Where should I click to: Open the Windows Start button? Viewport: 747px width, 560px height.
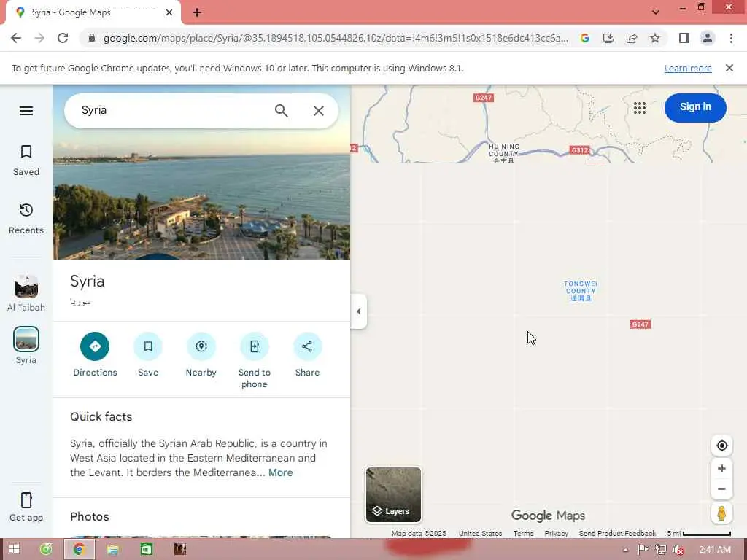[x=14, y=550]
